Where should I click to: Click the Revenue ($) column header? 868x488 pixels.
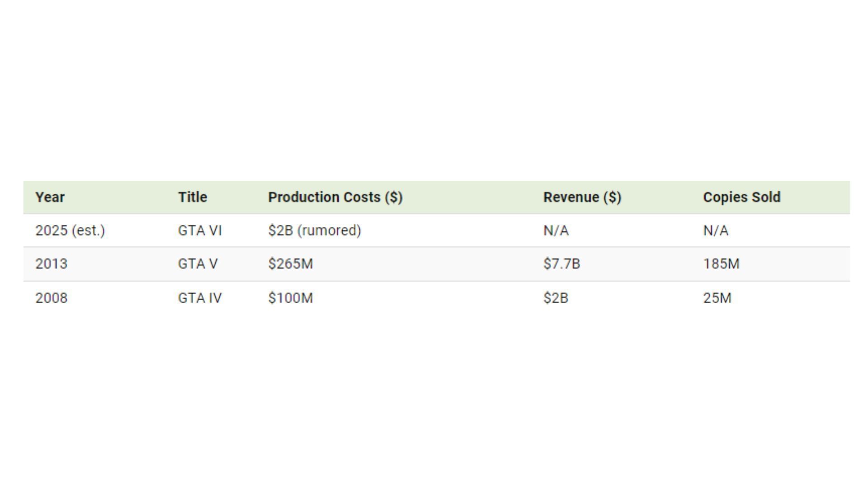[582, 197]
